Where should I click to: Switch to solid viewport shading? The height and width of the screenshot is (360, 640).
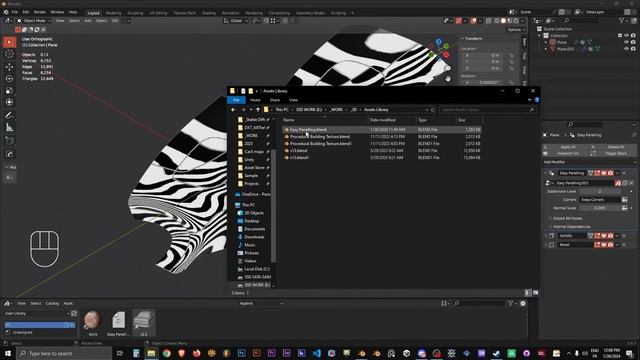click(x=503, y=21)
